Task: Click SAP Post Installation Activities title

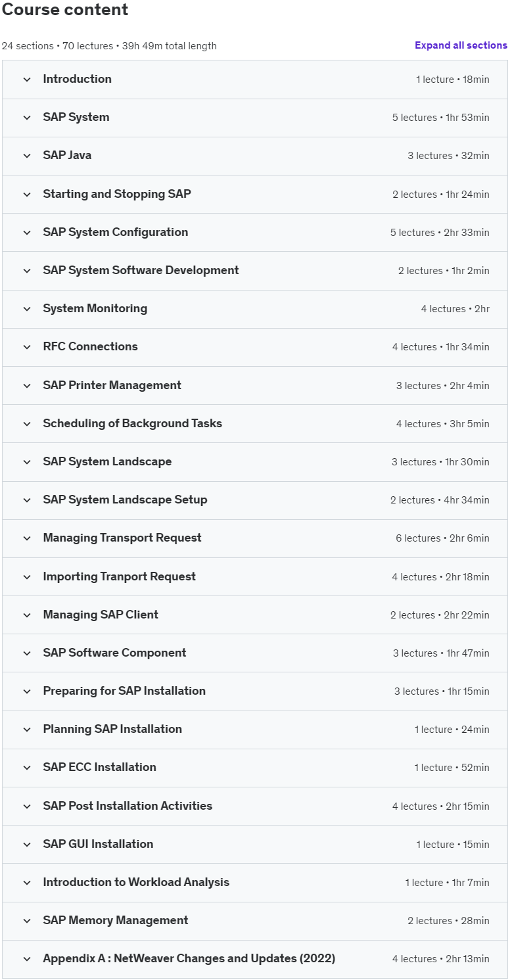Action: click(127, 806)
